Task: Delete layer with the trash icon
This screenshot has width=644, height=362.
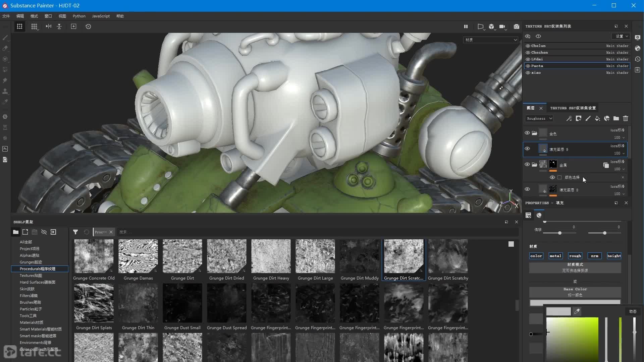Action: 626,119
